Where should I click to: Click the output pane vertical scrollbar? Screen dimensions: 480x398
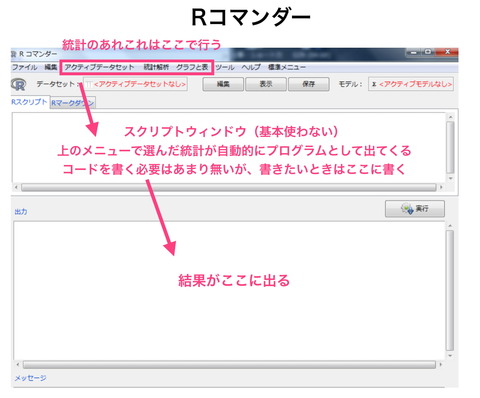coord(450,290)
